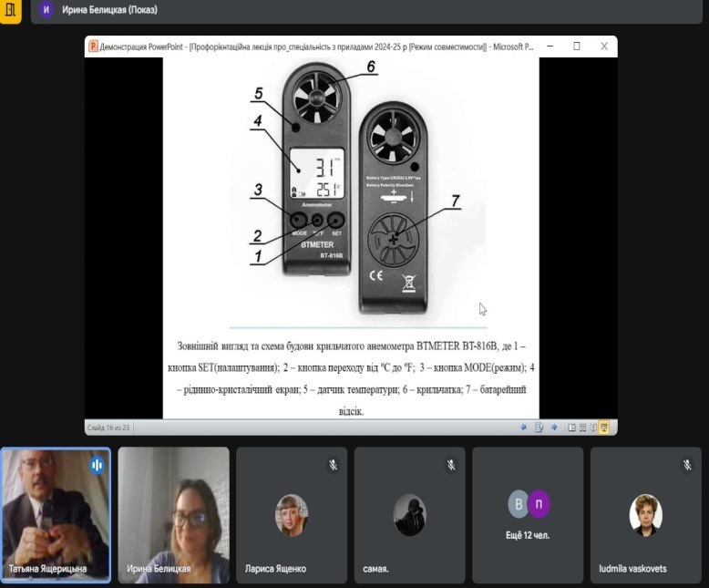Maximize the PowerPoint presentation window
Image resolution: width=709 pixels, height=588 pixels.
tap(577, 46)
